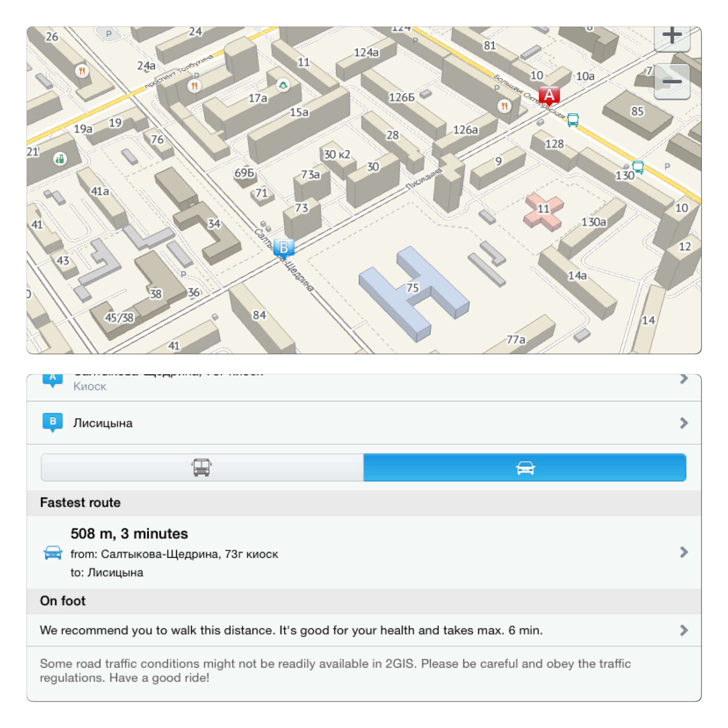This screenshot has width=728, height=728.
Task: Open details of 508 m route
Action: point(684,552)
